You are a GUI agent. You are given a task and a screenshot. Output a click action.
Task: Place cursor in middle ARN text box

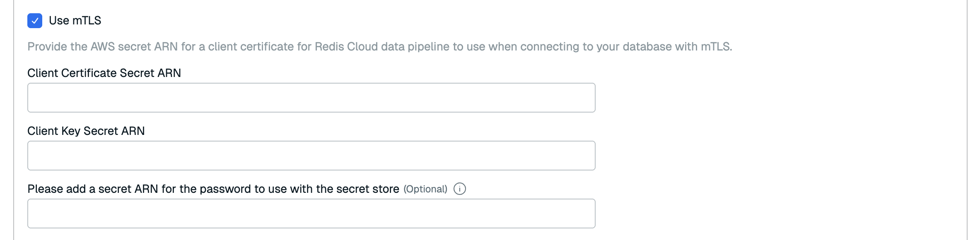click(x=311, y=156)
